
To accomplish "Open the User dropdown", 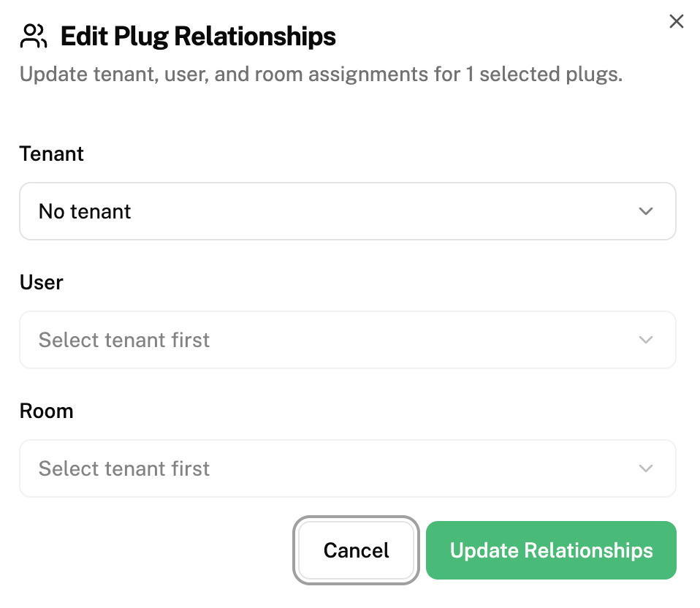I will point(348,340).
